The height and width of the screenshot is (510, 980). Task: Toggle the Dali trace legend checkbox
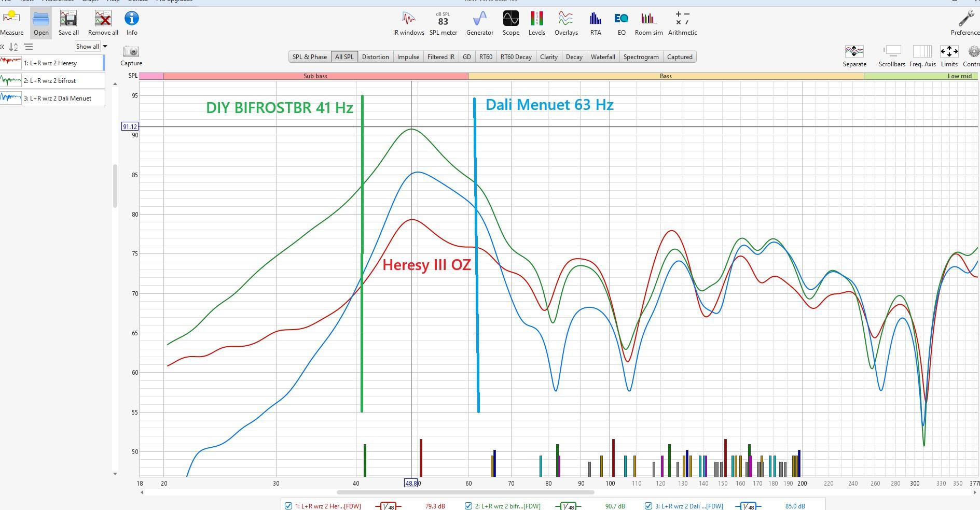point(648,506)
